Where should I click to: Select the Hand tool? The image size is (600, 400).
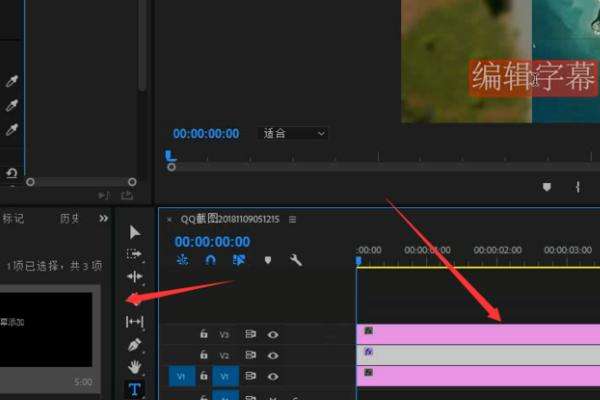[135, 367]
